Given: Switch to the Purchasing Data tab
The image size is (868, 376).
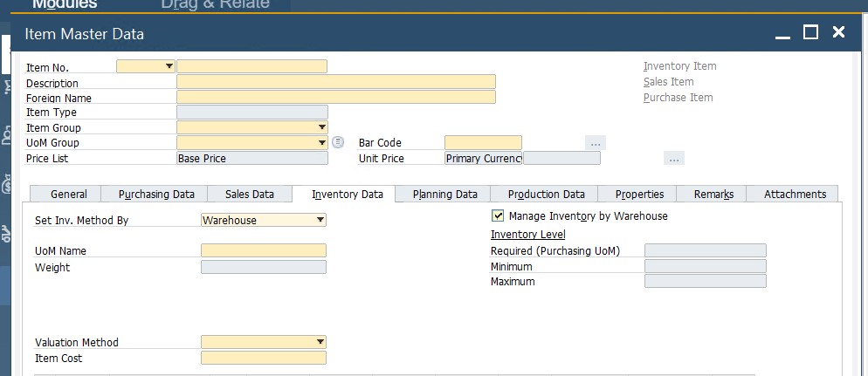Looking at the screenshot, I should click(x=156, y=194).
